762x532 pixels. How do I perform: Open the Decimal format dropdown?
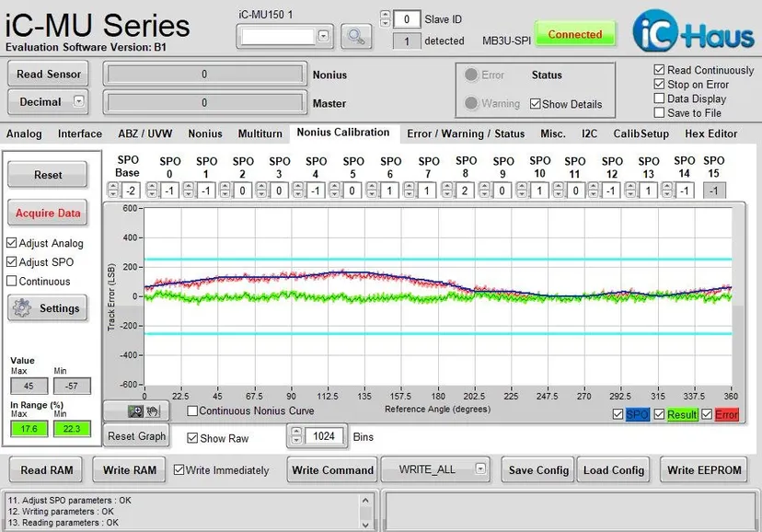tap(79, 101)
